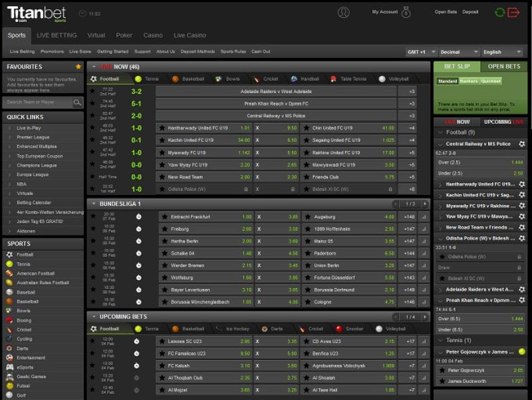The height and width of the screenshot is (400, 532).
Task: Go to next Bundesliga 1 page
Action: (x=424, y=204)
